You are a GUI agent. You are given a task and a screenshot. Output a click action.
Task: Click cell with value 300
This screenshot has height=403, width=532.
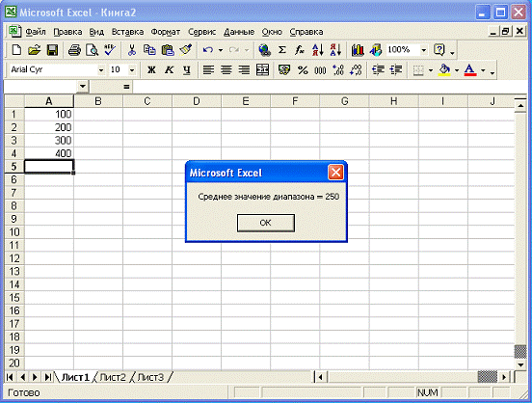(x=49, y=140)
